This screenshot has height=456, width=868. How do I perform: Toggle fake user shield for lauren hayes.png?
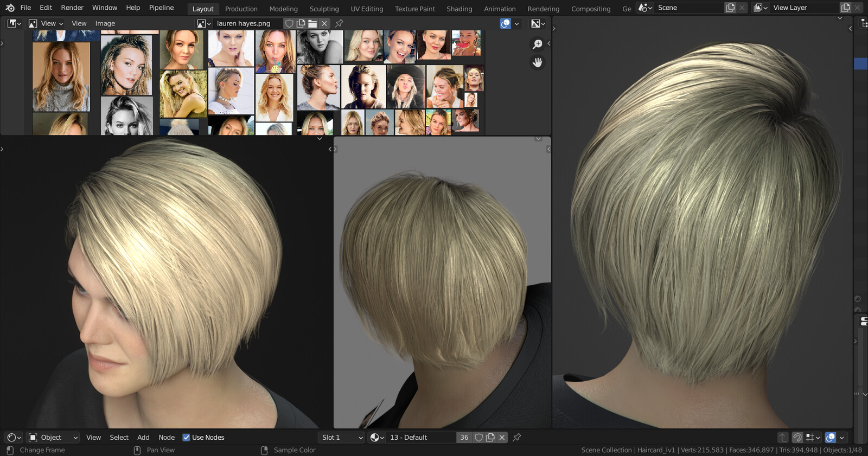[290, 23]
